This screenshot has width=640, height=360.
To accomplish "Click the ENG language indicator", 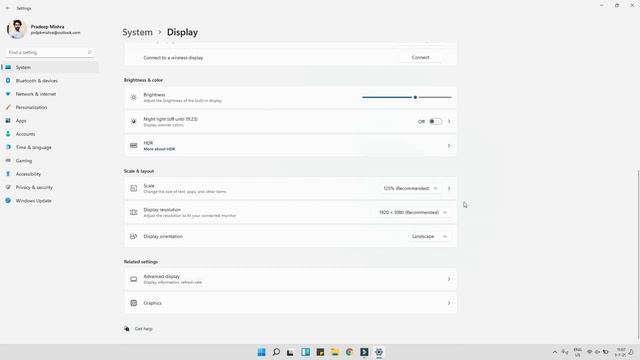I will point(578,352).
